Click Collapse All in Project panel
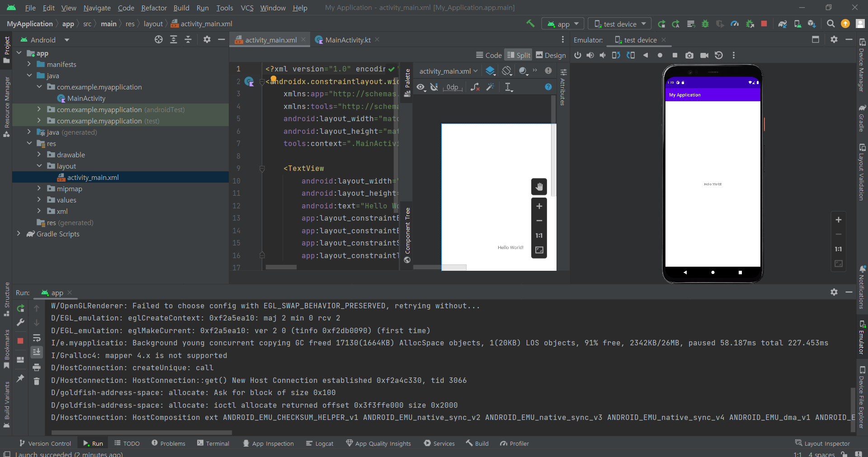This screenshot has height=457, width=868. click(188, 40)
